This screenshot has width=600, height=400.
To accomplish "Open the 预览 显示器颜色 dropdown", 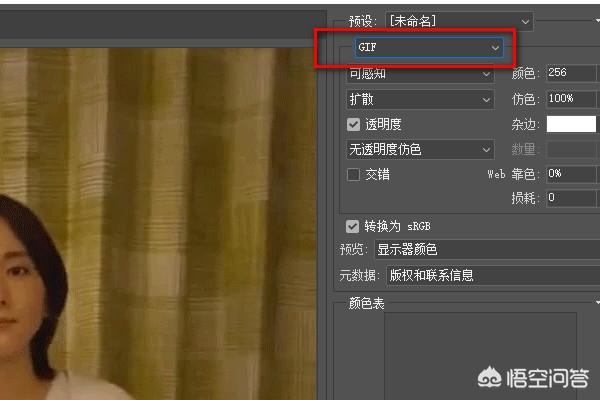I will coord(487,250).
